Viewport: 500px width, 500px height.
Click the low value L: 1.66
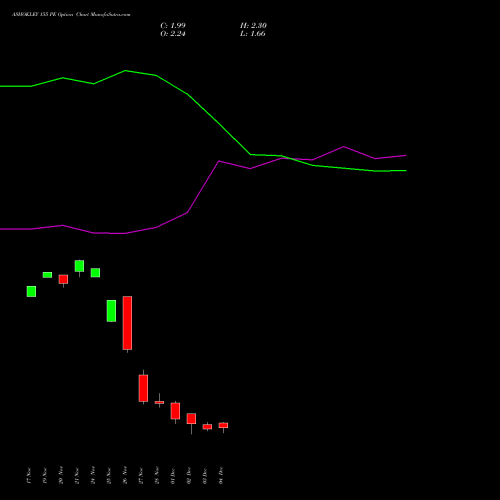[x=253, y=34]
